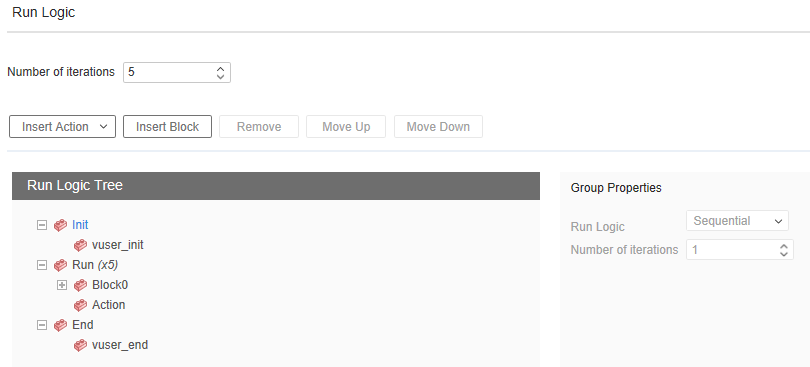Screen dimensions: 810x367
Task: Click the Remove button
Action: coord(259,127)
